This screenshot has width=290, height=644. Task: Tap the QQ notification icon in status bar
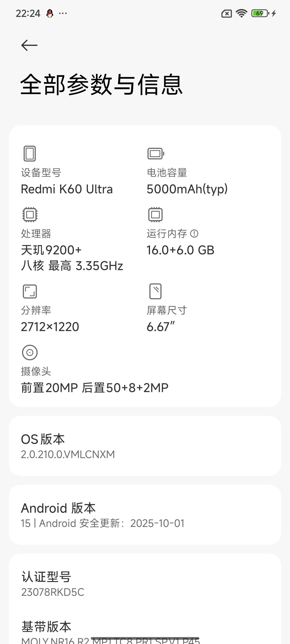(x=50, y=13)
